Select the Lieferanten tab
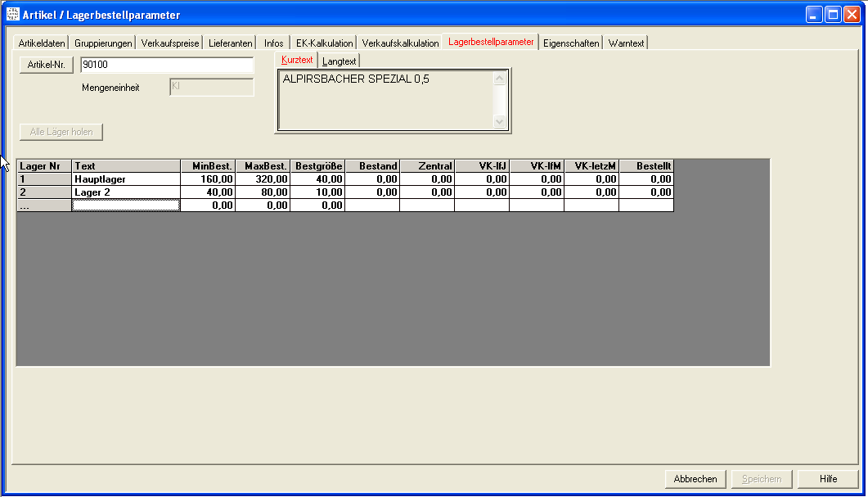 click(x=231, y=43)
